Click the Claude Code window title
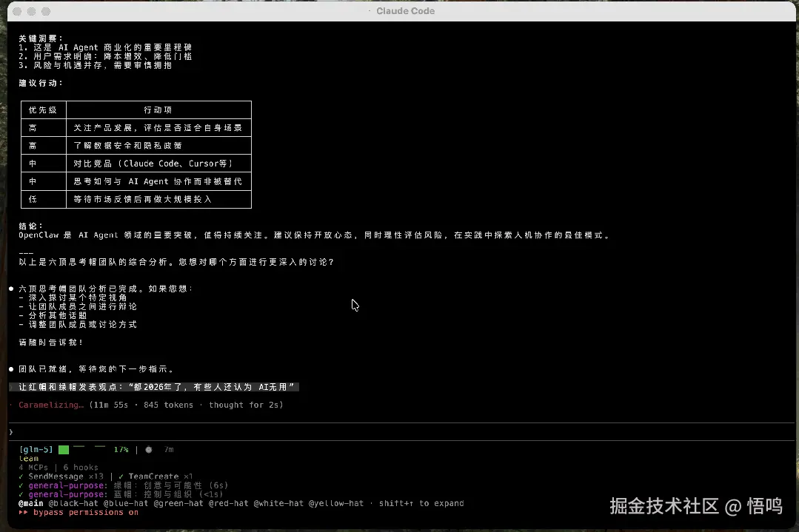799x532 pixels. (405, 10)
